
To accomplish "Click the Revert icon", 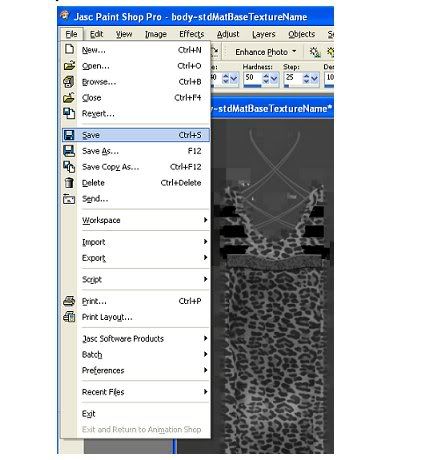I will pyautogui.click(x=69, y=113).
